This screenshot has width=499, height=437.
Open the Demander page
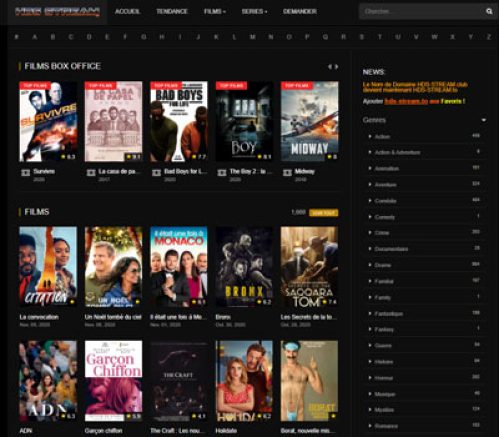pyautogui.click(x=300, y=11)
